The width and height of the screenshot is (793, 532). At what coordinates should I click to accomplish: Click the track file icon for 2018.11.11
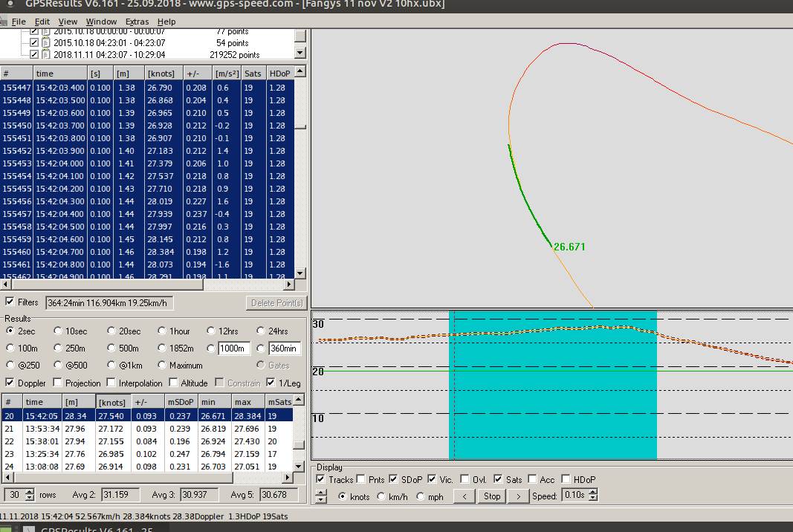(x=45, y=54)
